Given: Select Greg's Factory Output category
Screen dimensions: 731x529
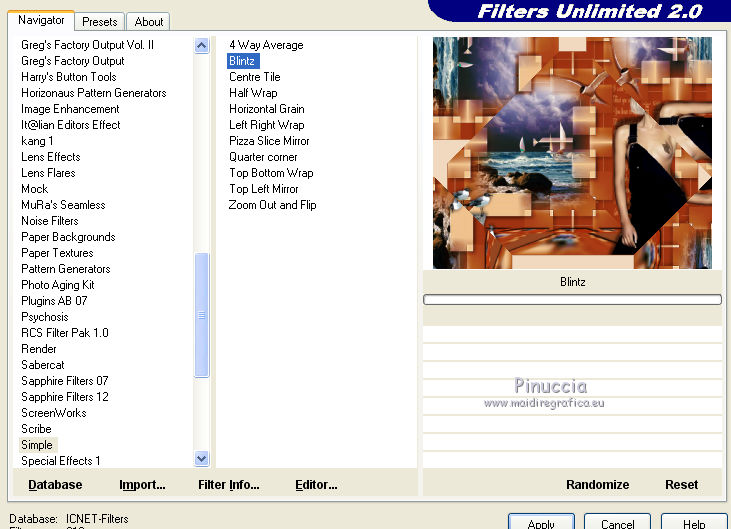Looking at the screenshot, I should click(73, 61).
